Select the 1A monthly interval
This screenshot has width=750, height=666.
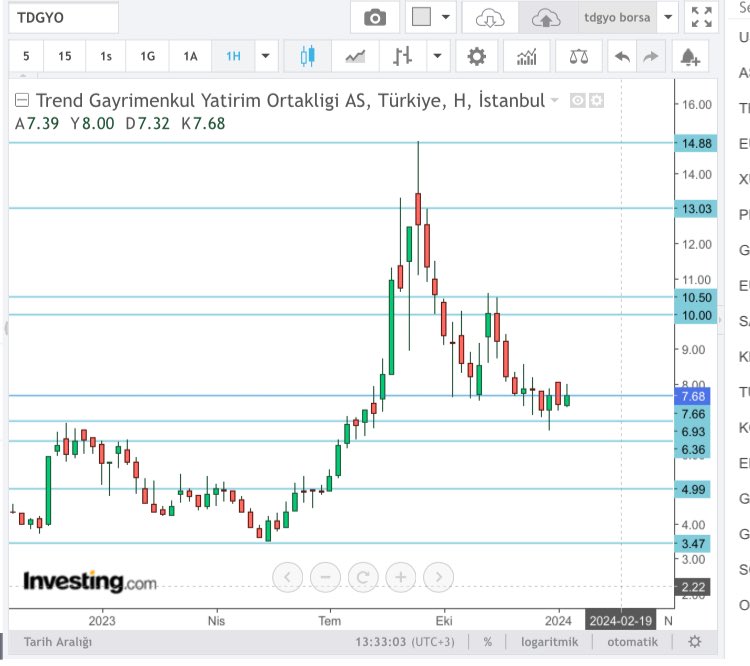coord(190,56)
